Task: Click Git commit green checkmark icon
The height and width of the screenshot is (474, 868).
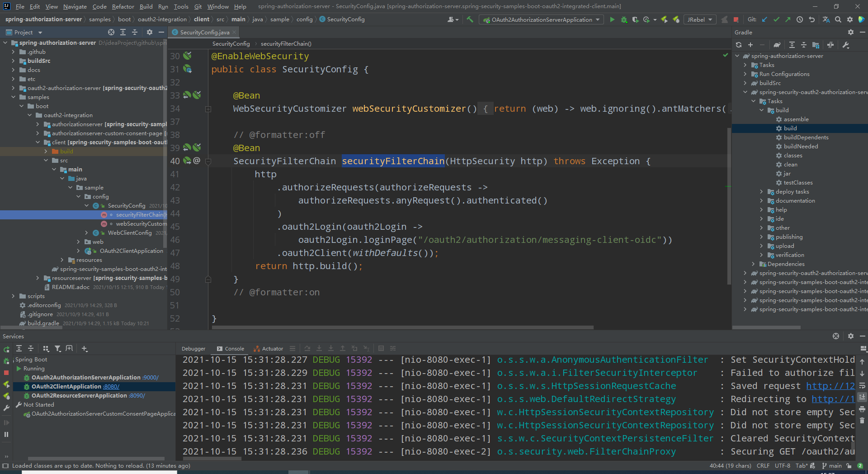Action: (x=776, y=19)
